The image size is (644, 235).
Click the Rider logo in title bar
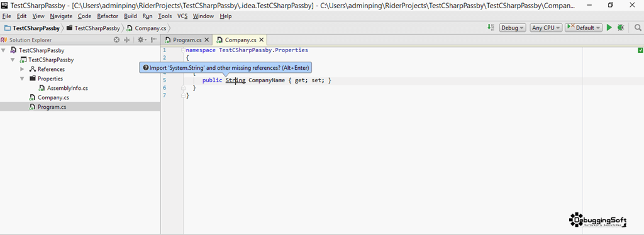pos(4,5)
